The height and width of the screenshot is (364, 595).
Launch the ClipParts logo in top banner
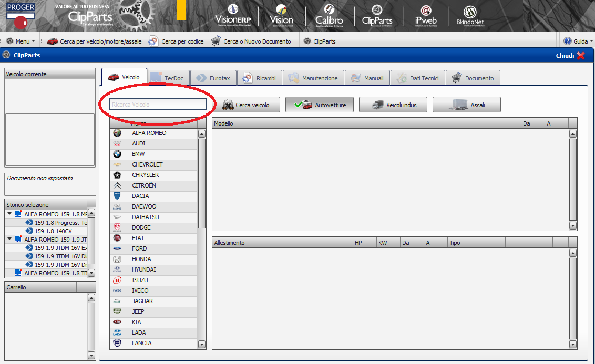point(377,16)
